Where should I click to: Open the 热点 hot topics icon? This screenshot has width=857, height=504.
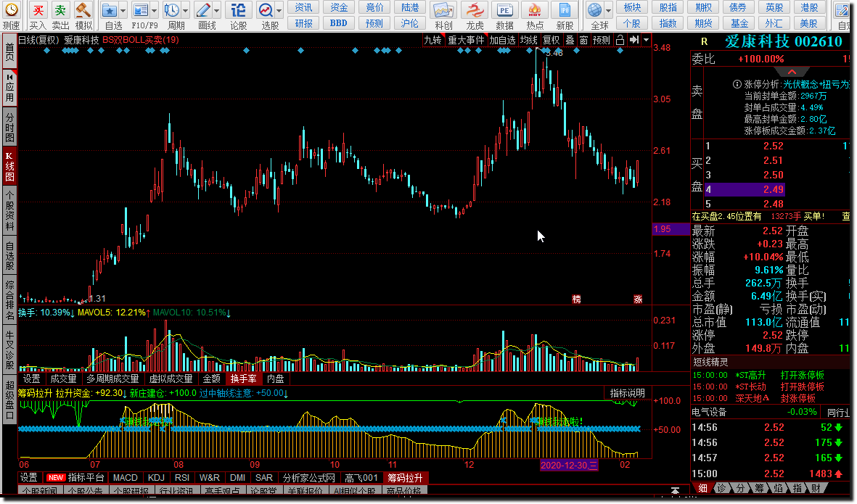(x=535, y=10)
